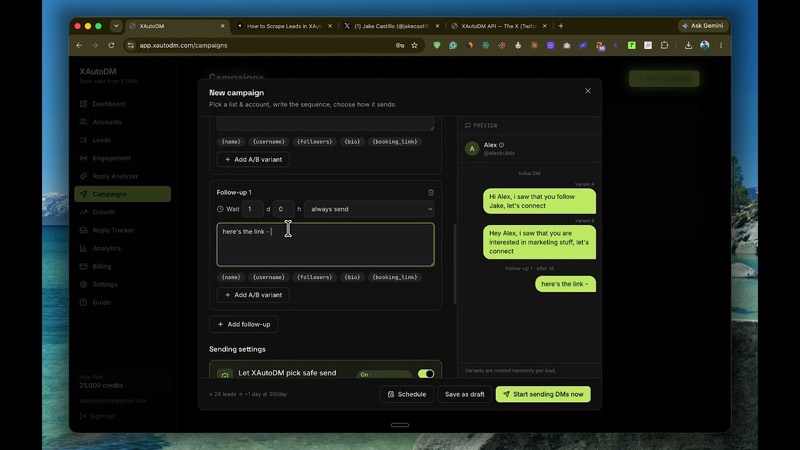Viewport: 800px width, 450px height.
Task: Go back in browser
Action: click(79, 45)
